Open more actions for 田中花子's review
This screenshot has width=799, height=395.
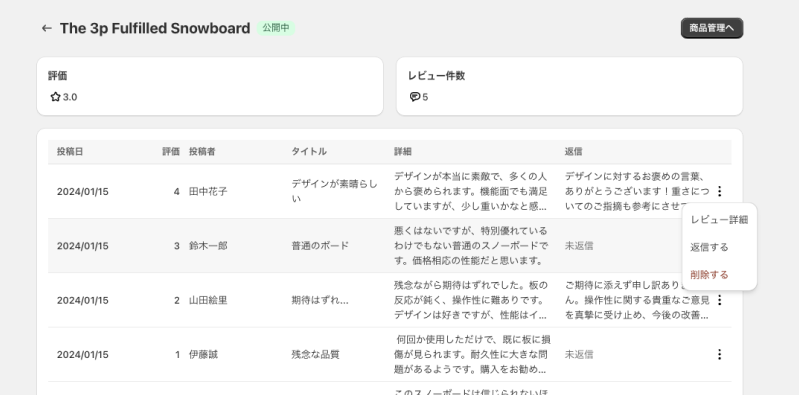pyautogui.click(x=719, y=191)
